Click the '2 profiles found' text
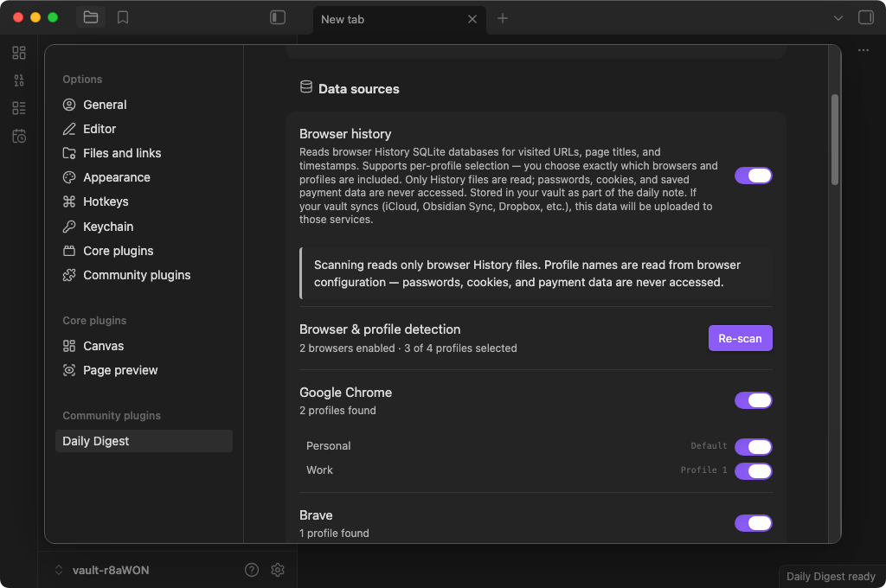 pyautogui.click(x=337, y=411)
